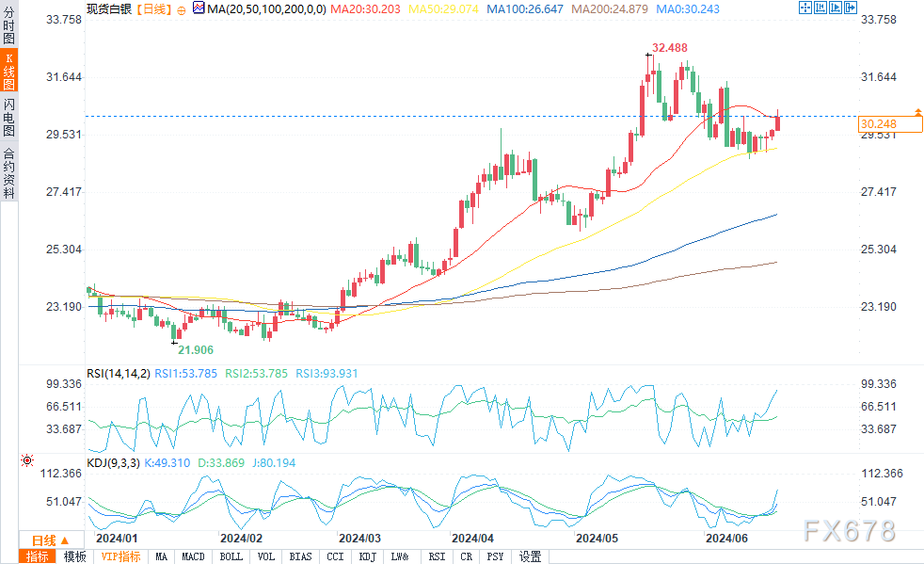The image size is (924, 564).
Task: Click the red sun icon beside KDJ panel
Action: [x=26, y=460]
